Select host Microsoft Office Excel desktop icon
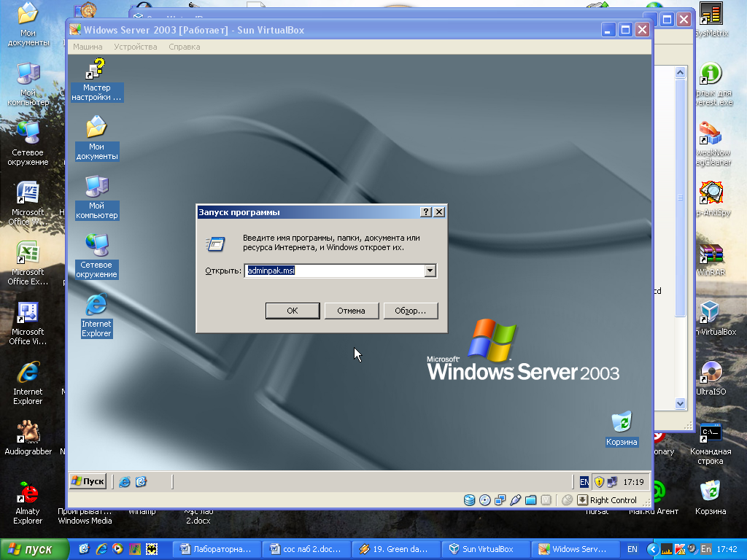Screen dimensions: 747x560 tap(28, 263)
